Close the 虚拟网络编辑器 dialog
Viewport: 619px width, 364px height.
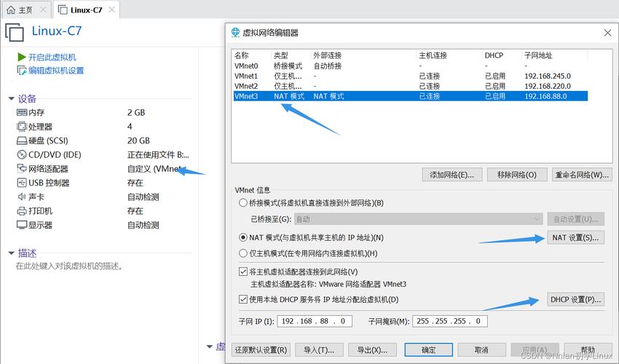point(607,33)
